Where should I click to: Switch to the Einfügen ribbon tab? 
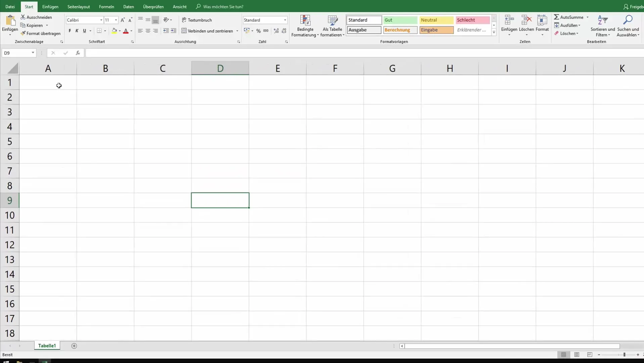(50, 7)
